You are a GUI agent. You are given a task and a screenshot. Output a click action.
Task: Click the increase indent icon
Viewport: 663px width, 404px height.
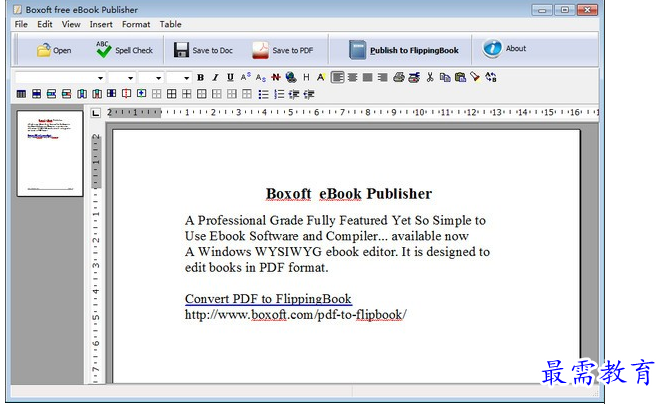click(x=309, y=94)
